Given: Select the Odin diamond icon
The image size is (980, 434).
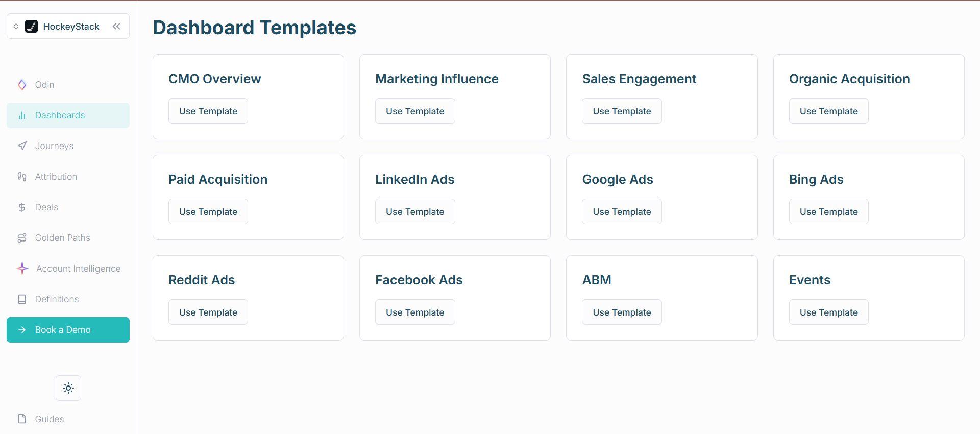Looking at the screenshot, I should [21, 85].
